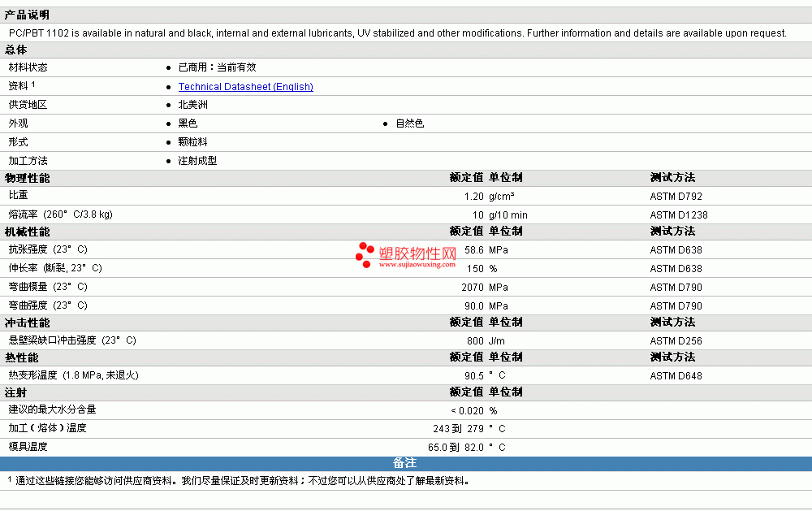
Task: Click the 熔流率 (260°C/3.8 kg) label
Action: point(61,214)
